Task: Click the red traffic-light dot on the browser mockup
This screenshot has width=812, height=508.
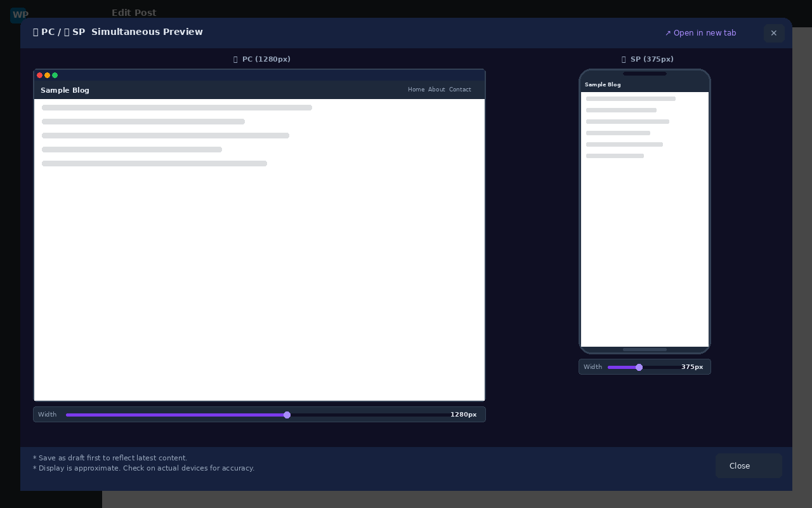Action: click(40, 76)
